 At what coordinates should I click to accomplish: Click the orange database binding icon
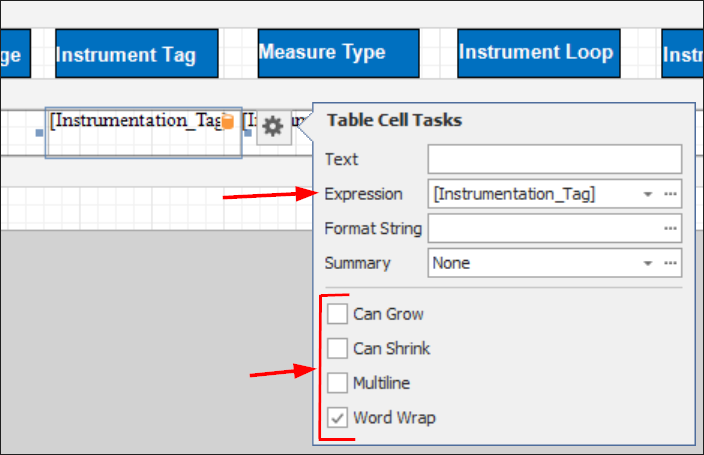tap(227, 121)
